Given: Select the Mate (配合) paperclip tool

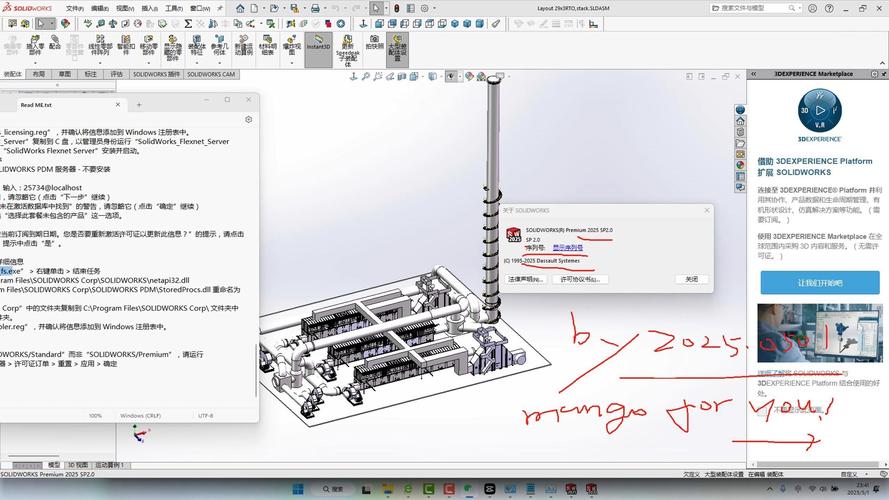Looking at the screenshot, I should tap(55, 43).
